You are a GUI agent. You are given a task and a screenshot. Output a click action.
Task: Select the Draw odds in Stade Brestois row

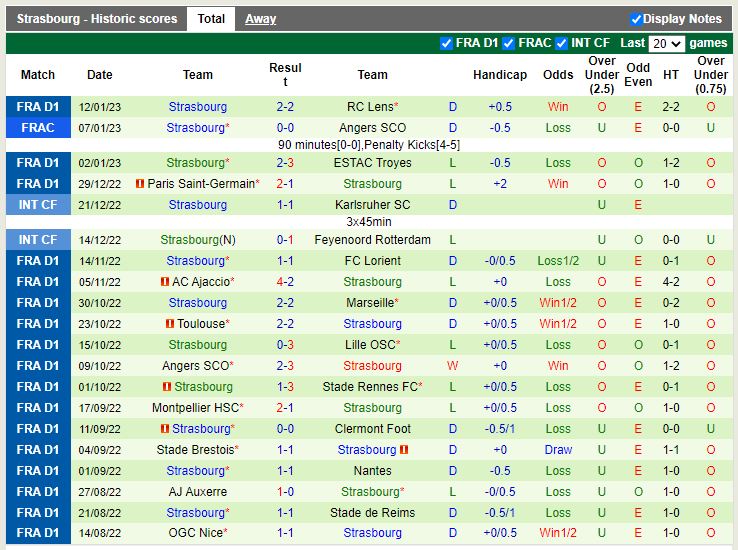(558, 450)
